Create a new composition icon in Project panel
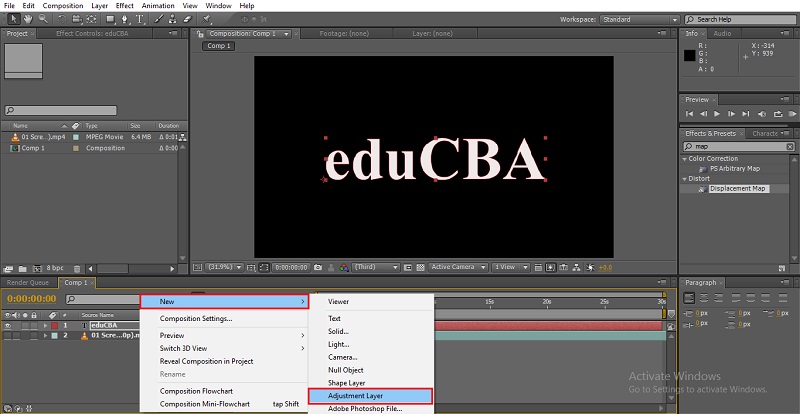The height and width of the screenshot is (414, 800). (x=37, y=269)
